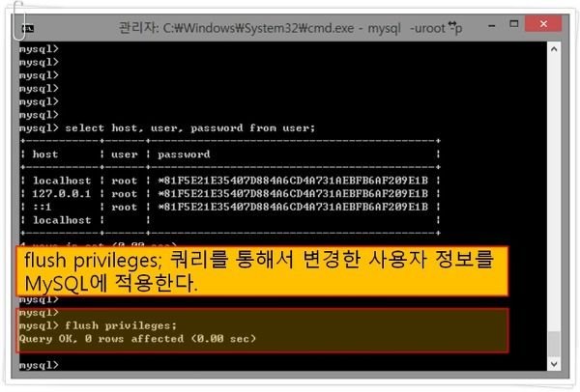580x392 pixels.
Task: Minimize the command prompt window
Action: pyautogui.click(x=492, y=26)
